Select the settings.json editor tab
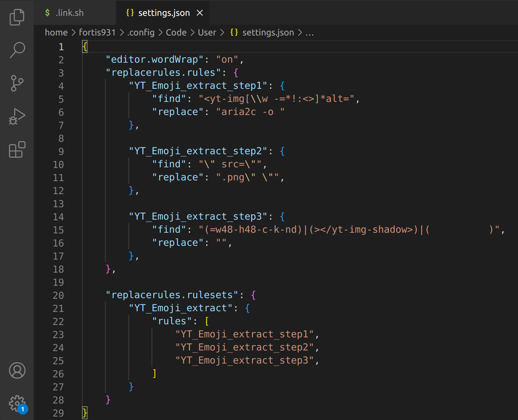Image resolution: width=518 pixels, height=420 pixels. (x=164, y=13)
